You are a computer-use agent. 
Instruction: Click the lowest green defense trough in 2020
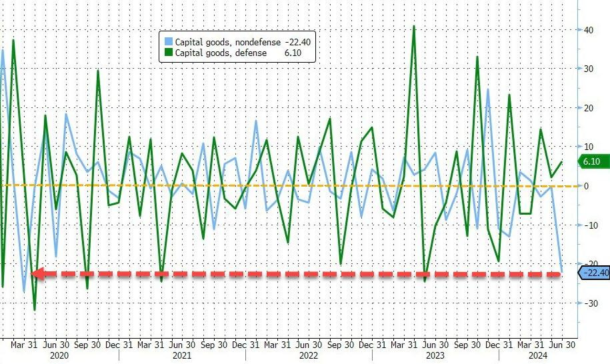tap(35, 309)
